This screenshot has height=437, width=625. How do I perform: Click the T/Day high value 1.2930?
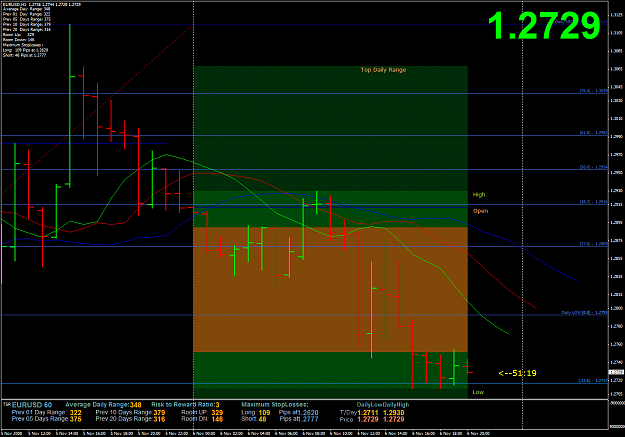point(394,413)
